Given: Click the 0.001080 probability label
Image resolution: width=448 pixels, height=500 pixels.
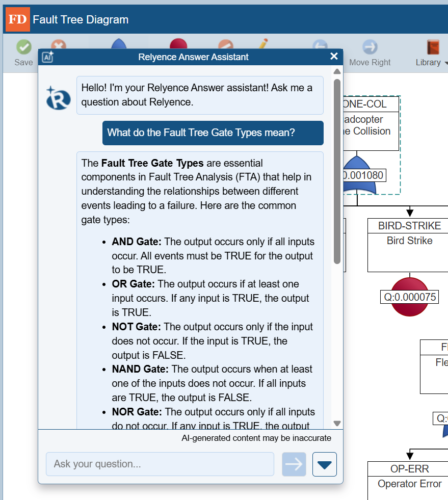Looking at the screenshot, I should pos(364,175).
